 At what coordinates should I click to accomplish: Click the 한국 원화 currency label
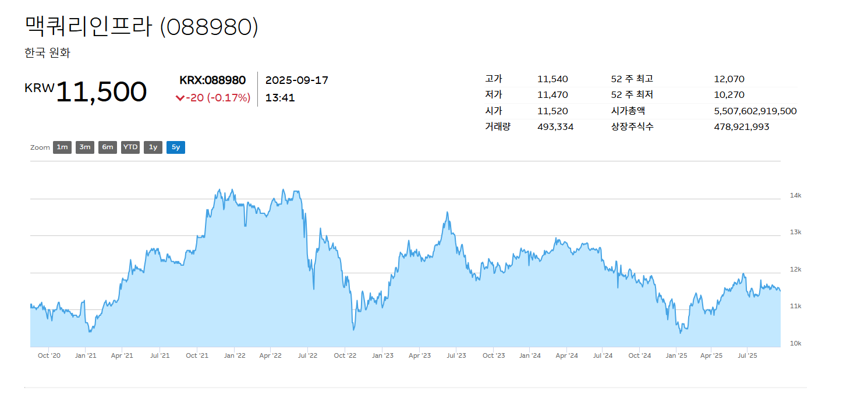(x=47, y=53)
